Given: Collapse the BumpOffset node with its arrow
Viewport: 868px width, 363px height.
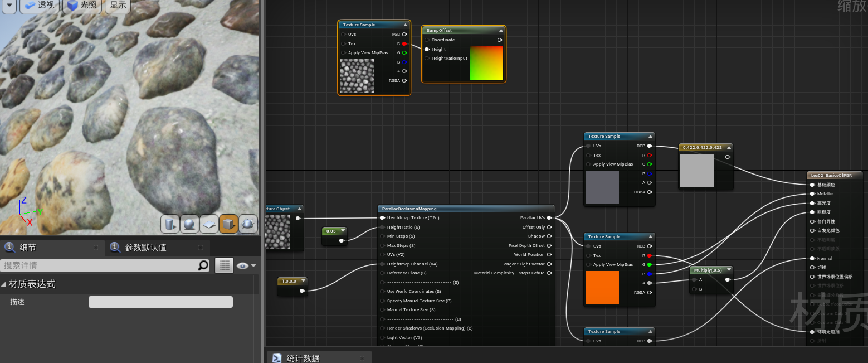Looking at the screenshot, I should pos(501,30).
